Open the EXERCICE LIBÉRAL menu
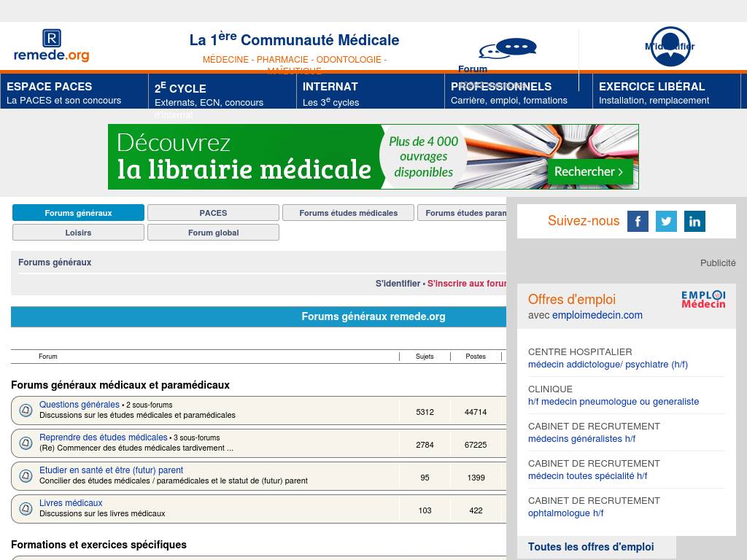 tap(666, 92)
